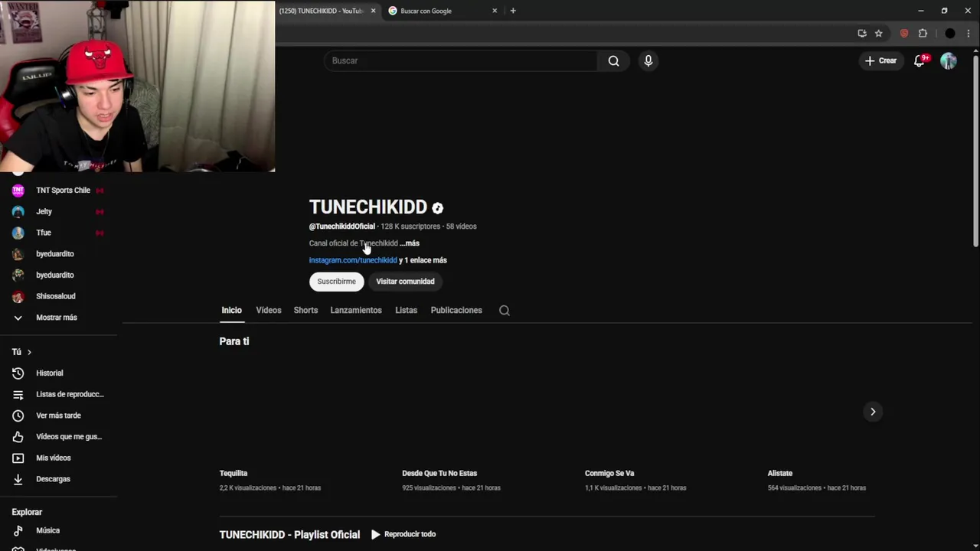Screen dimensions: 980x551
Task: Click the Ver más tarde clock icon
Action: 18,416
